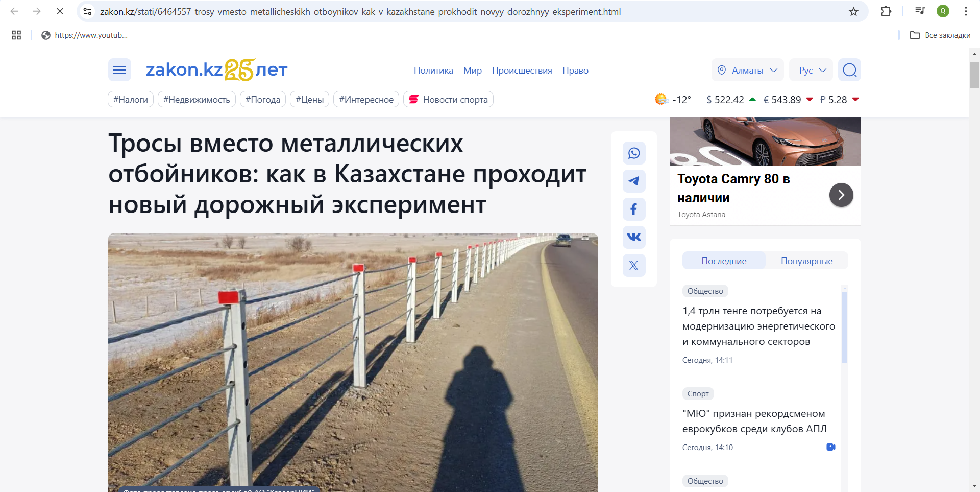980x492 pixels.
Task: Click the URL in the address bar
Action: pos(360,11)
